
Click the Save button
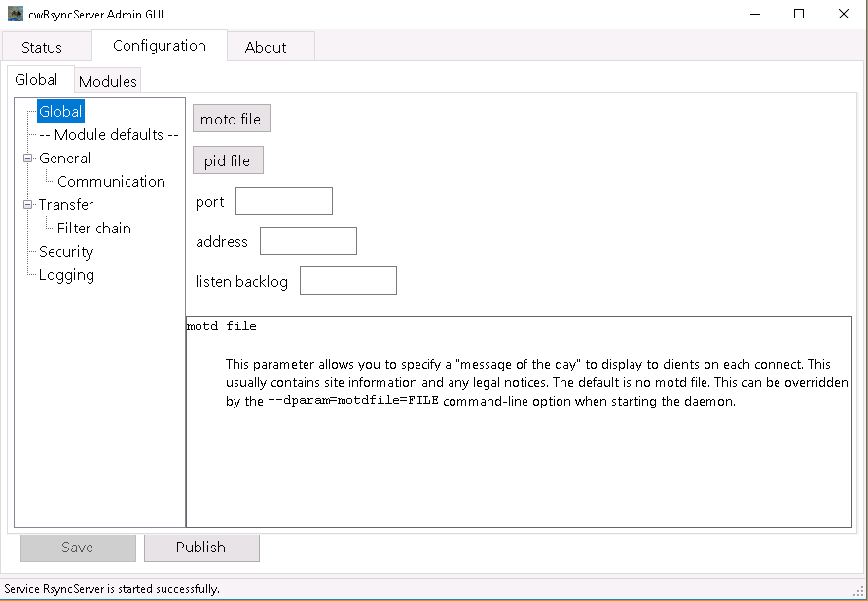[x=77, y=547]
